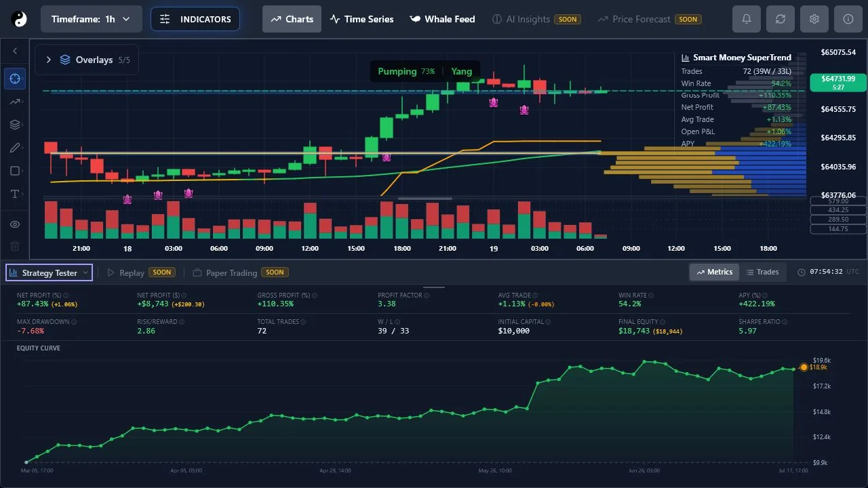Switch to the Charts tab
868x488 pixels.
(x=292, y=19)
